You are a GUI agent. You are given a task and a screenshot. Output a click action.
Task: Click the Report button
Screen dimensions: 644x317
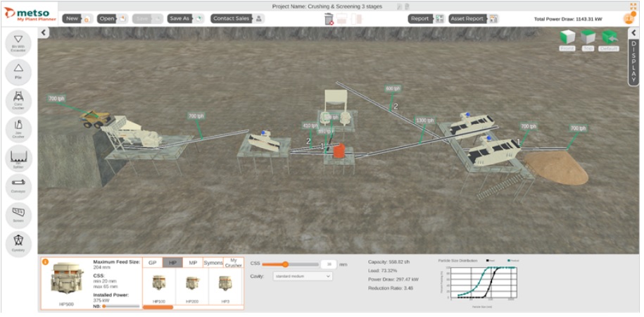[x=427, y=18]
